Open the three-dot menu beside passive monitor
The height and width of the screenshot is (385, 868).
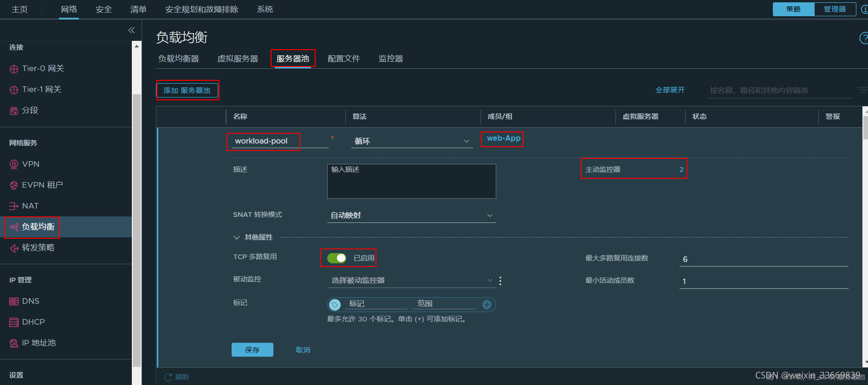coord(500,281)
